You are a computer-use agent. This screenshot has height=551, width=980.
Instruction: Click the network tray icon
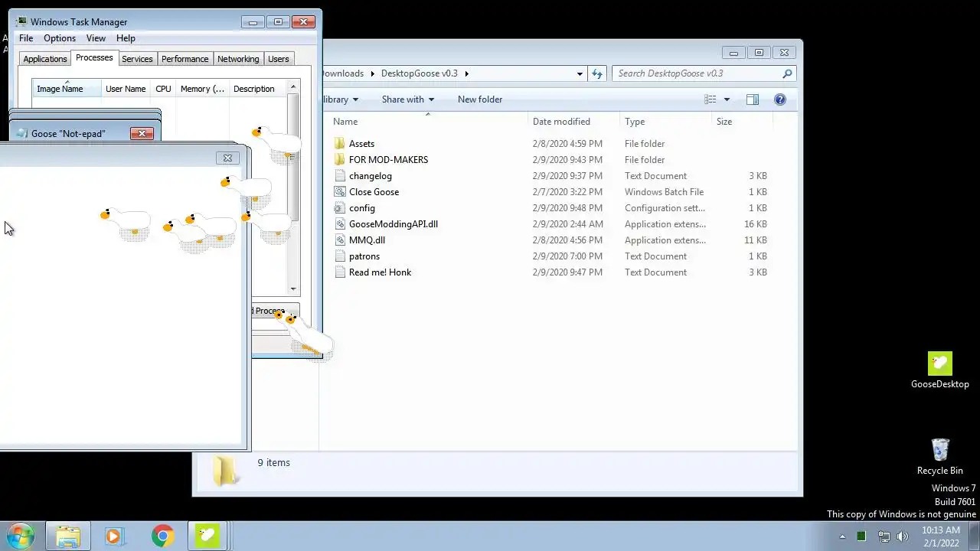pyautogui.click(x=884, y=536)
